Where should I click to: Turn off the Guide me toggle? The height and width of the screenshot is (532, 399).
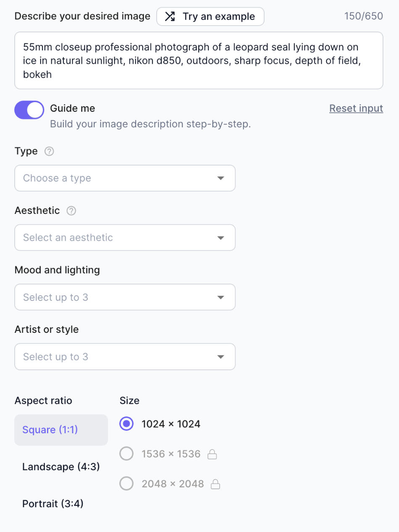(29, 110)
